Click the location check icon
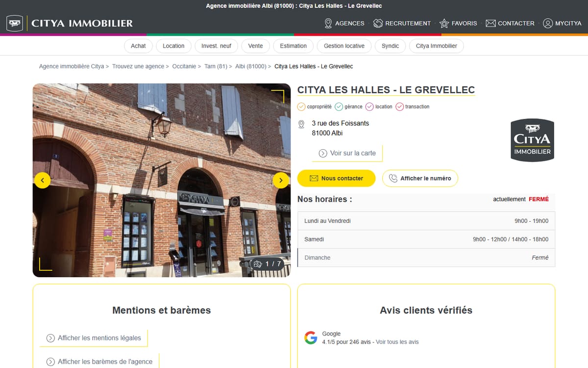Image resolution: width=588 pixels, height=368 pixels. [369, 106]
